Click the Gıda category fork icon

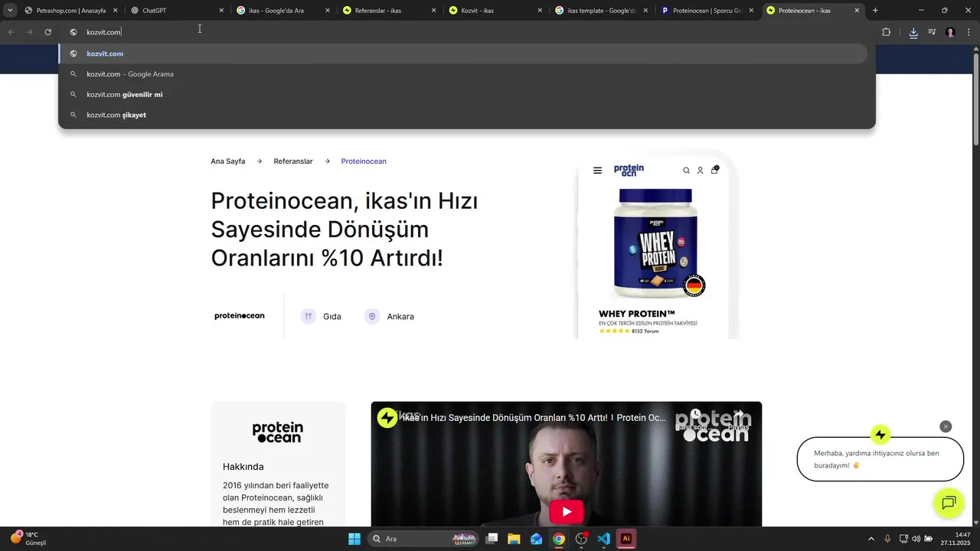(x=308, y=316)
